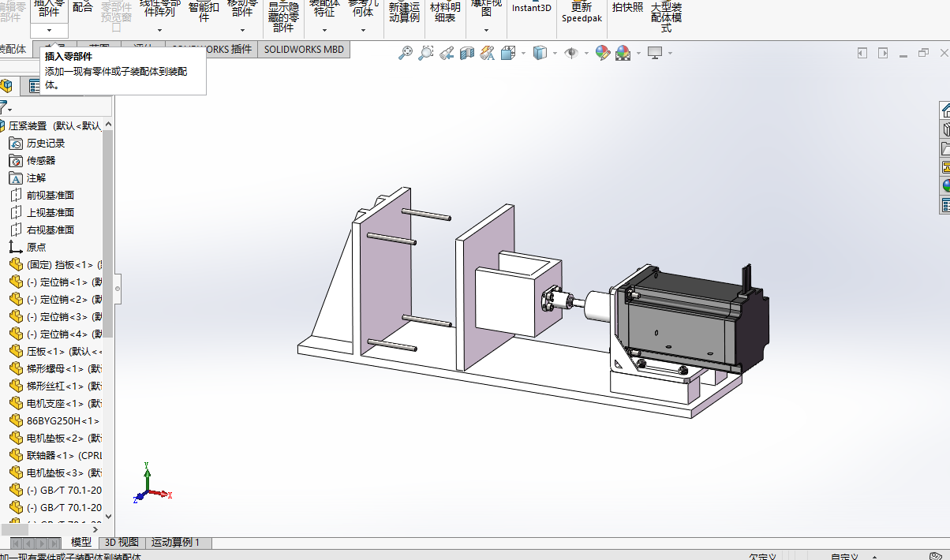Viewport: 950px width, 560px height.
Task: Activate the Section View icon
Action: coord(467,53)
